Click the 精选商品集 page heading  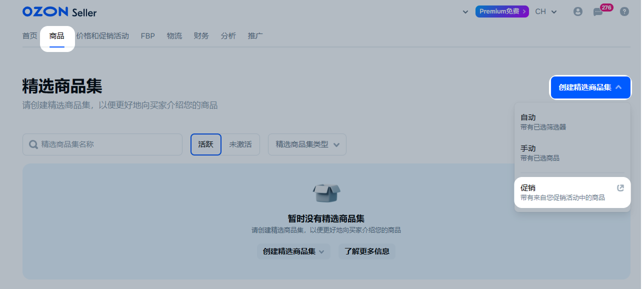[62, 86]
